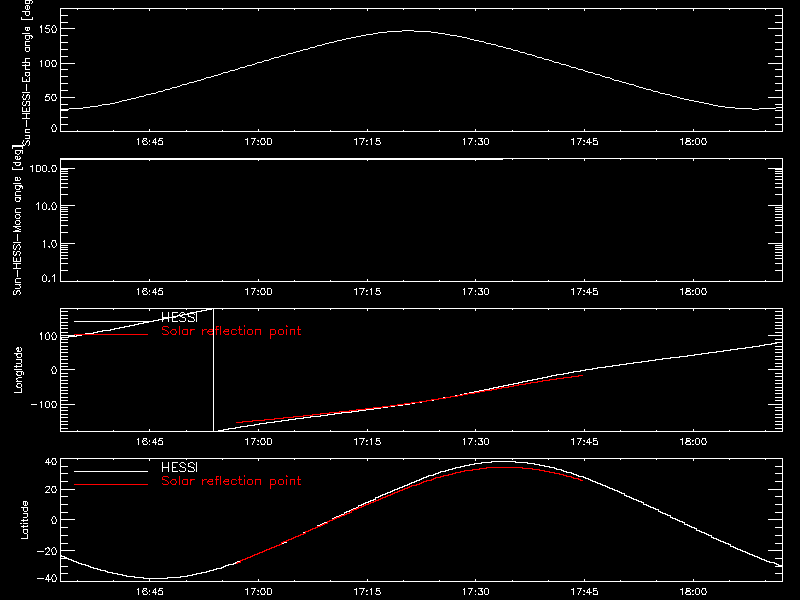The height and width of the screenshot is (600, 800).
Task: Click the Sun-HESSI-Earth angle axis title
Action: click(x=27, y=71)
